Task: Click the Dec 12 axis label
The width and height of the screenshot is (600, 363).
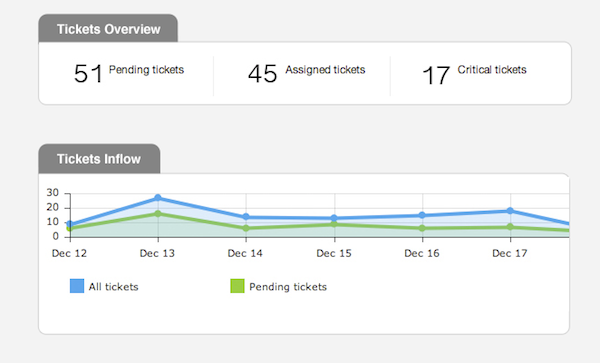Action: [x=69, y=253]
